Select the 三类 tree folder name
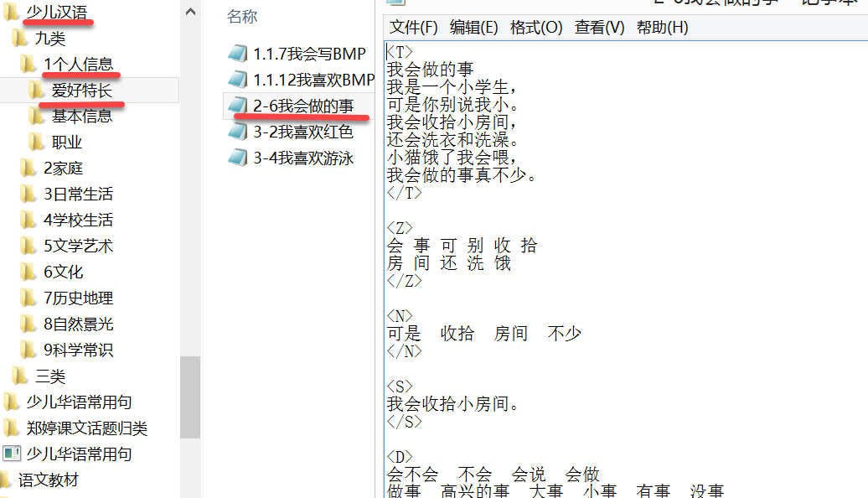The image size is (868, 498). click(x=50, y=376)
